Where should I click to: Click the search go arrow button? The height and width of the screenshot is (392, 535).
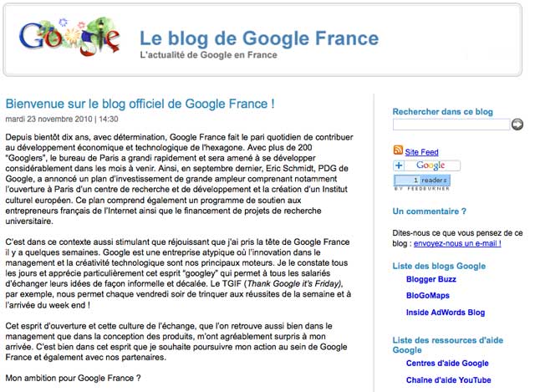517,125
